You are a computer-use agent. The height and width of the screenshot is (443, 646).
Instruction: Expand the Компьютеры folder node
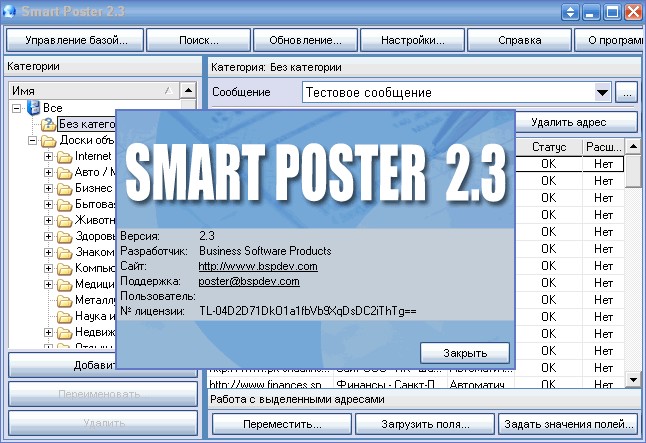pos(48,268)
